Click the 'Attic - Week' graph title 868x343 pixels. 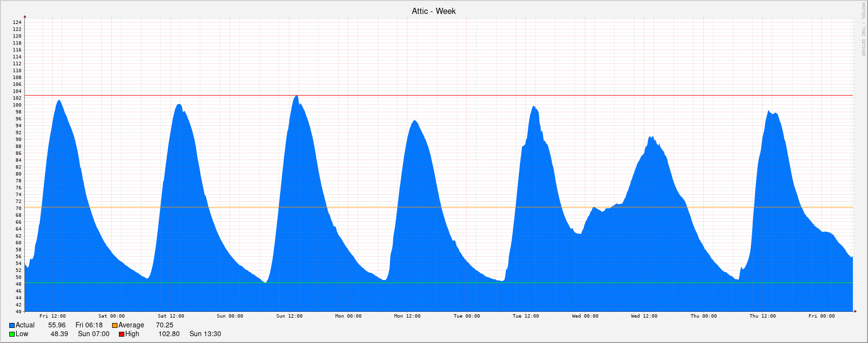(433, 11)
